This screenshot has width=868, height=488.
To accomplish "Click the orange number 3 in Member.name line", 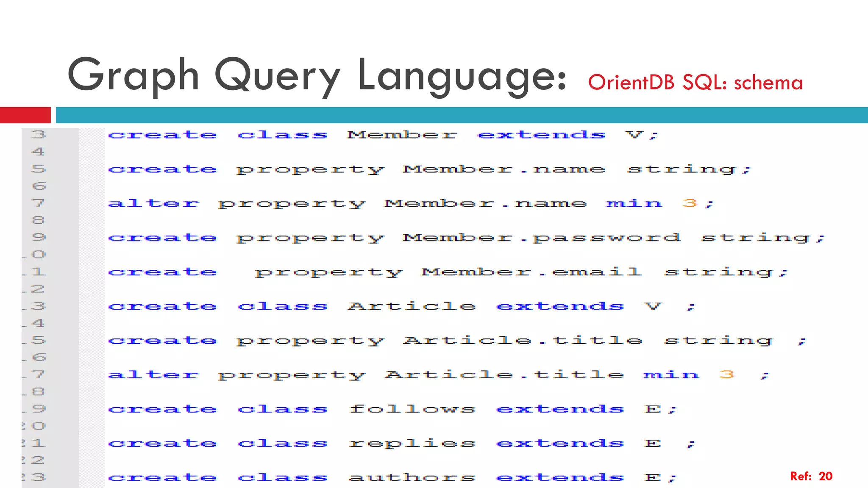I will click(690, 203).
